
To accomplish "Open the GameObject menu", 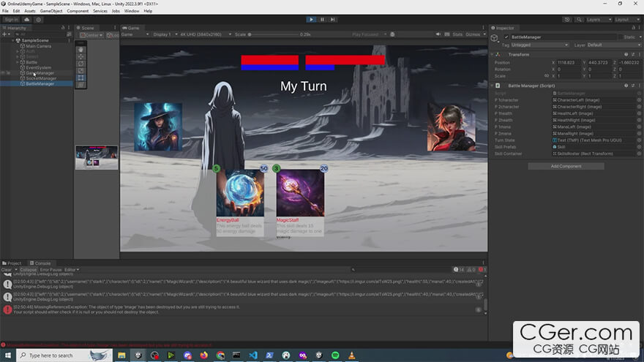I will click(x=51, y=11).
